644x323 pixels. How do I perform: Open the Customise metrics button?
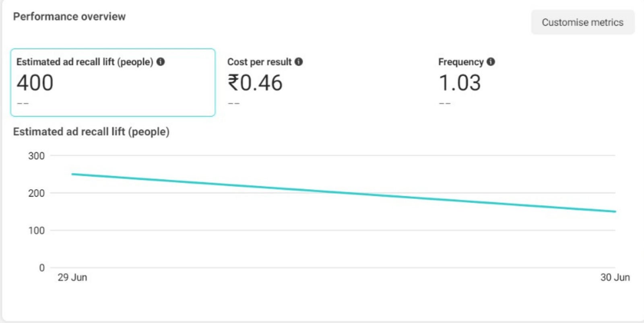click(582, 23)
